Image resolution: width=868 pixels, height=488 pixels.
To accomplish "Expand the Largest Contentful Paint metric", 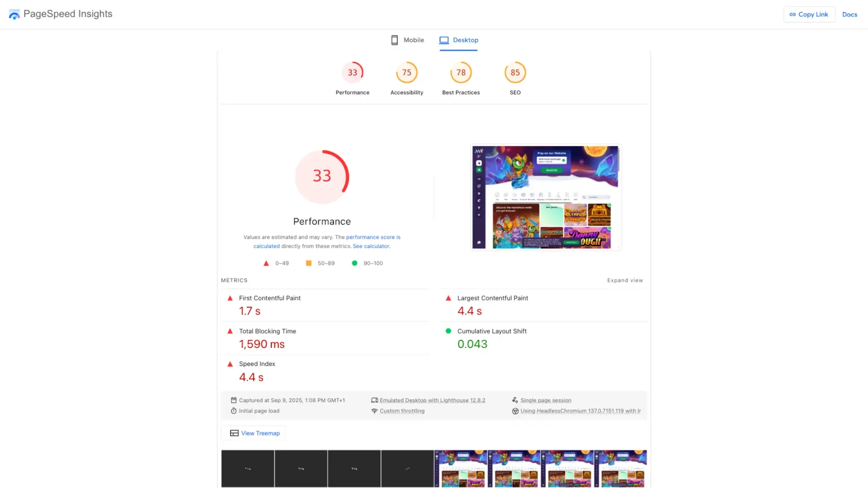I will tap(492, 298).
